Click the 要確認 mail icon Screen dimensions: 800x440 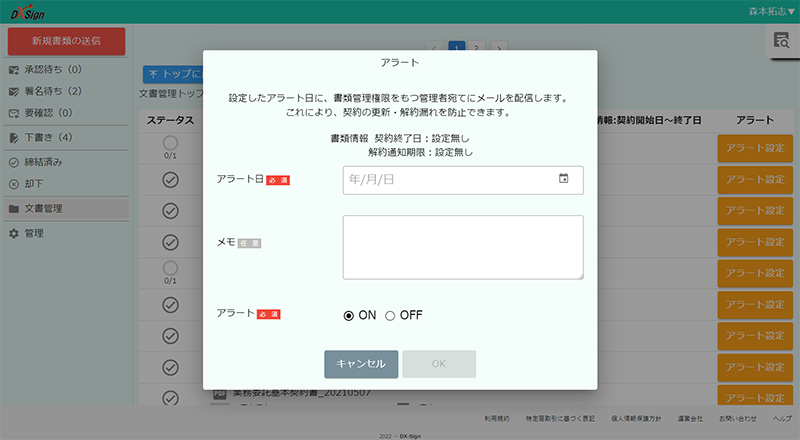14,113
